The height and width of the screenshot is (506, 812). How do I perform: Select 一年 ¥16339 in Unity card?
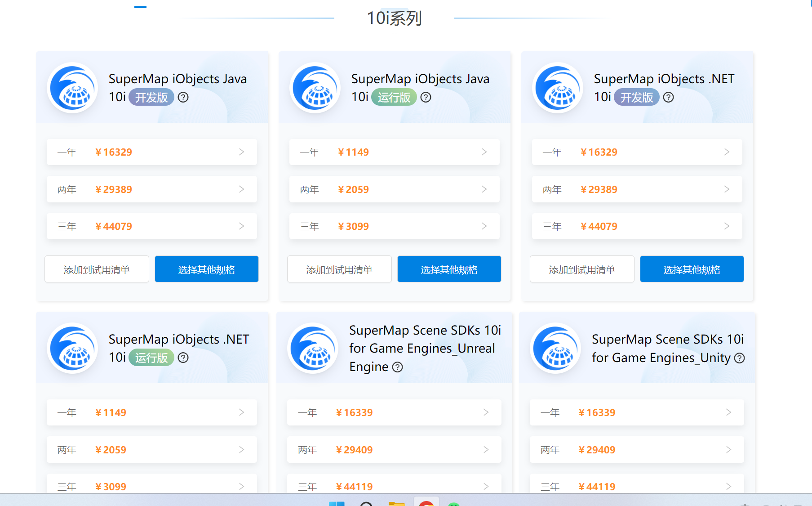coord(637,412)
